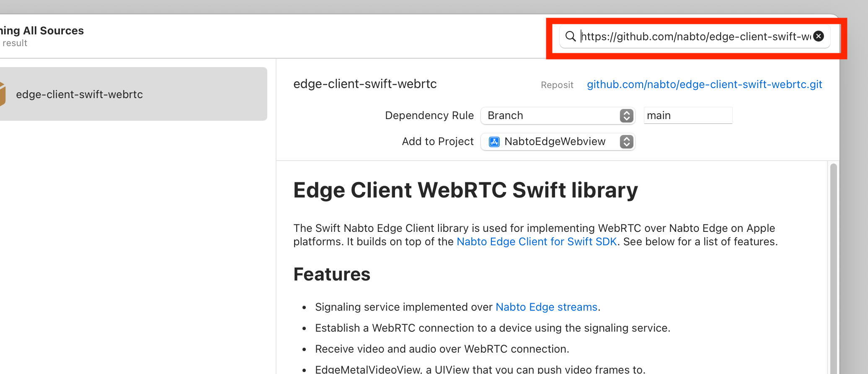The height and width of the screenshot is (374, 868).
Task: Click the All Sources header text
Action: coord(53,31)
